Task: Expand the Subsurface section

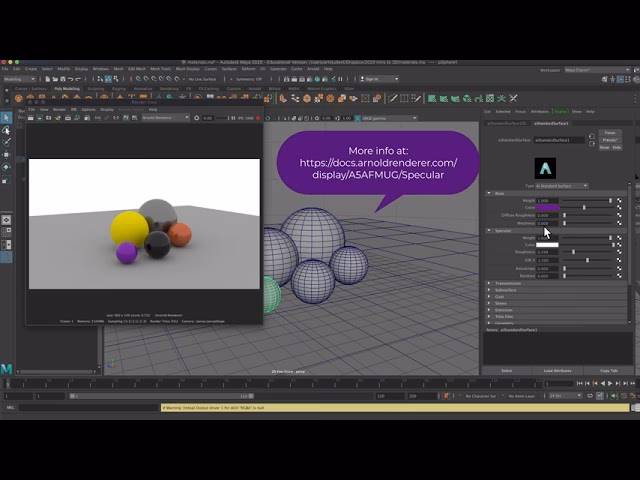Action: point(489,290)
